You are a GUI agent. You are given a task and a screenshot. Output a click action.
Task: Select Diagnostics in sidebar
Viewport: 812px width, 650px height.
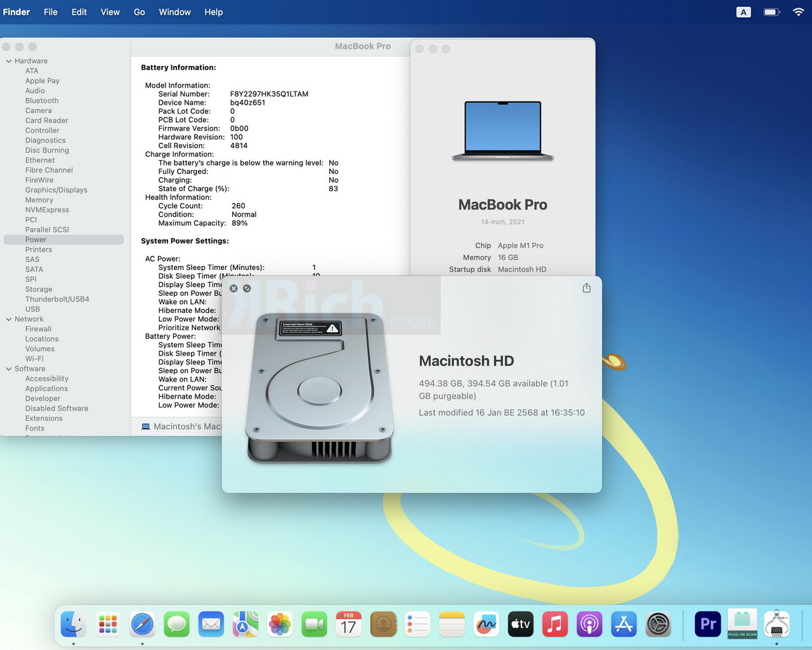click(46, 140)
